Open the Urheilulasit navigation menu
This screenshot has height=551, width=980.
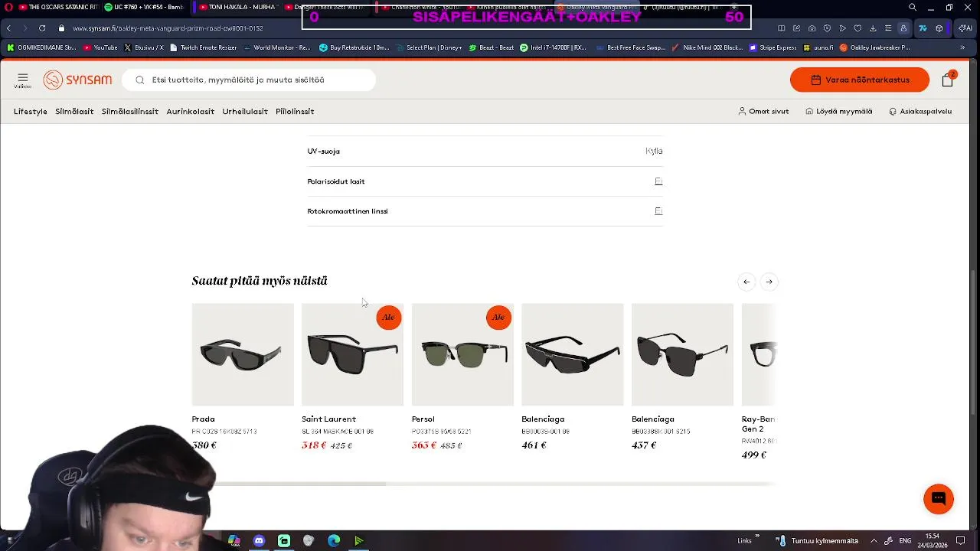coord(245,112)
